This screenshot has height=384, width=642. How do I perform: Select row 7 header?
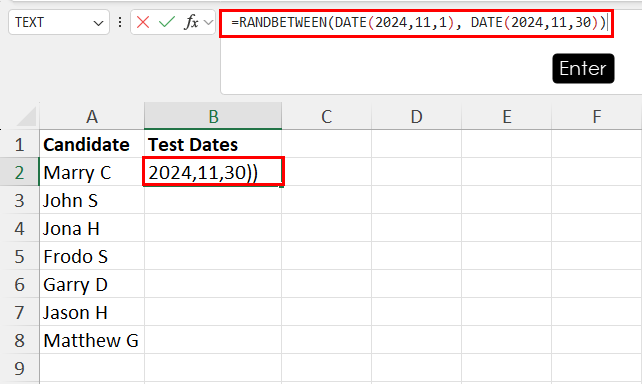click(x=20, y=312)
